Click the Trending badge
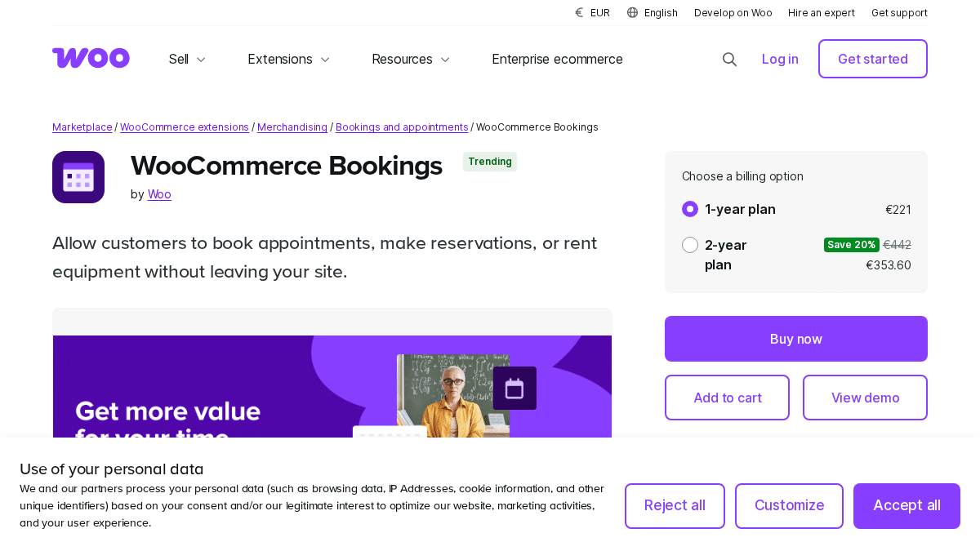980x551 pixels. coord(490,162)
